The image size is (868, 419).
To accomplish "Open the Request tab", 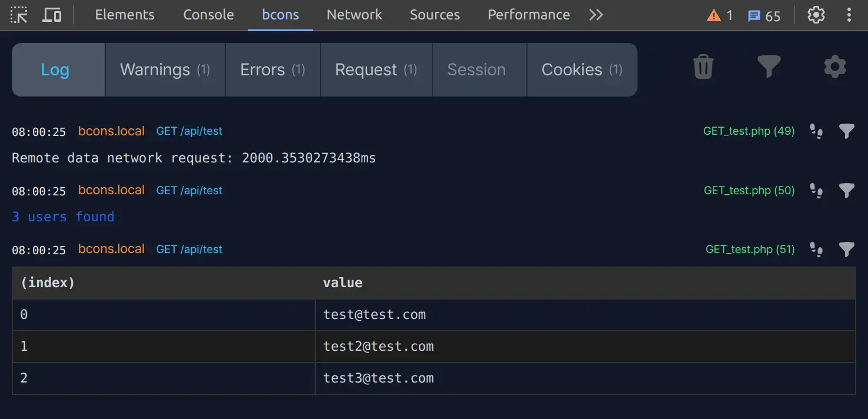I will (376, 70).
